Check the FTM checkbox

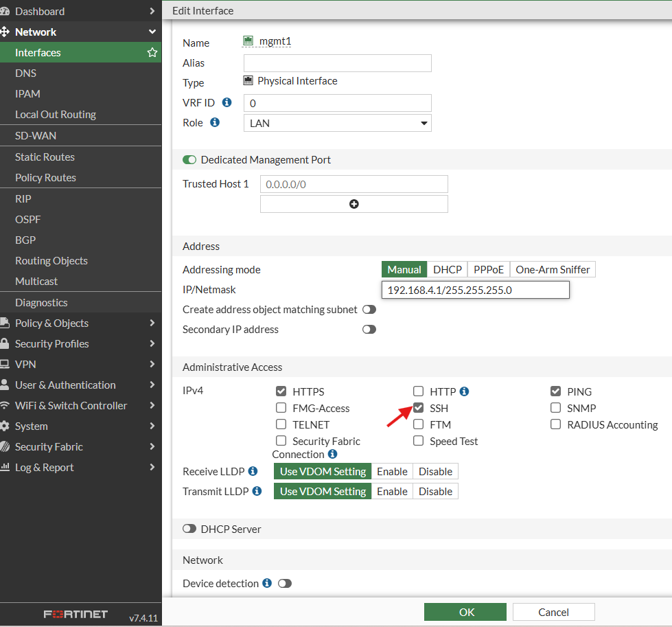(x=418, y=424)
